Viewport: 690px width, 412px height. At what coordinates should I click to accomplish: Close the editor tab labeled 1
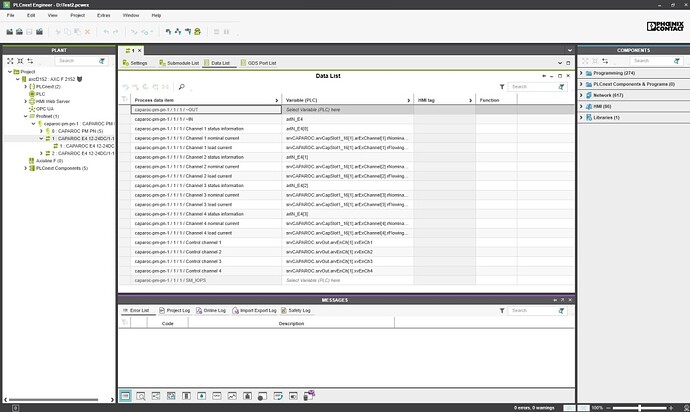point(139,51)
